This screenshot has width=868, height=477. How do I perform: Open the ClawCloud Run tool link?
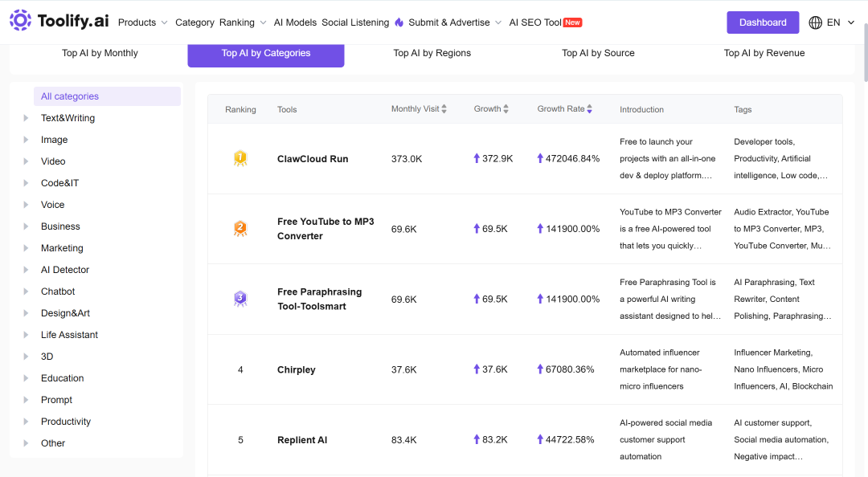tap(312, 159)
